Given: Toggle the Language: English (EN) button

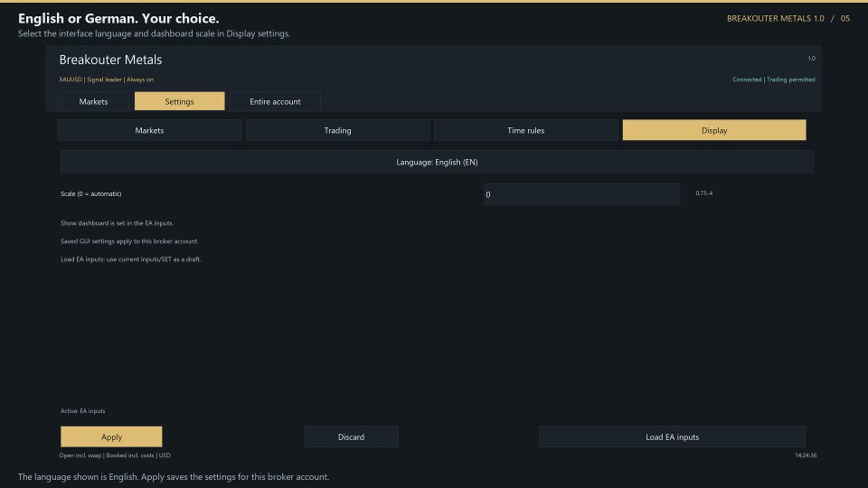Looking at the screenshot, I should click(437, 162).
